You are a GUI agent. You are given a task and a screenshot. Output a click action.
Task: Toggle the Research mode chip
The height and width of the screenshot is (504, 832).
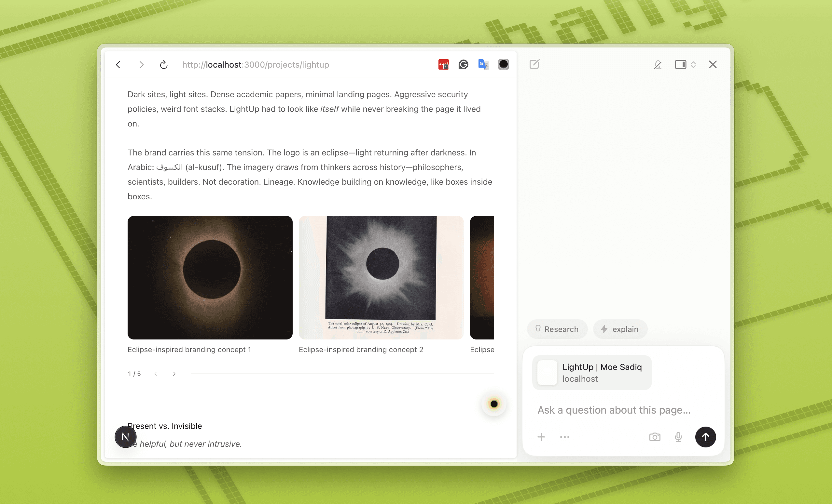point(557,329)
